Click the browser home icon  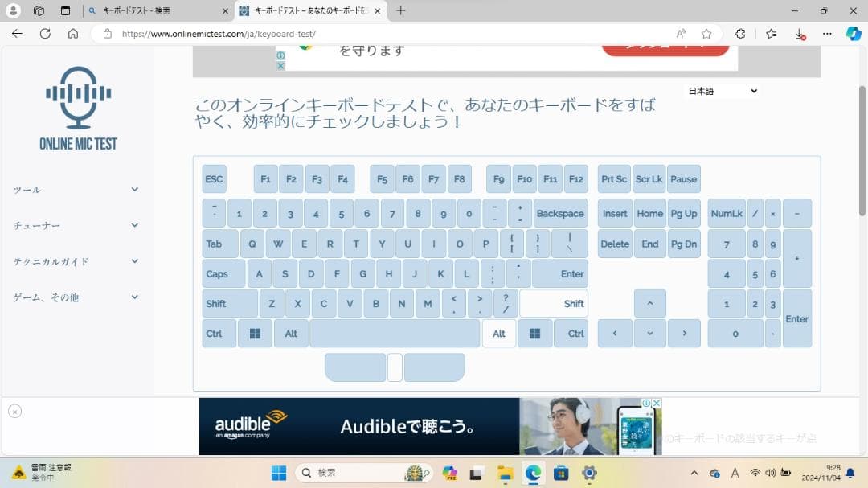[x=72, y=34]
